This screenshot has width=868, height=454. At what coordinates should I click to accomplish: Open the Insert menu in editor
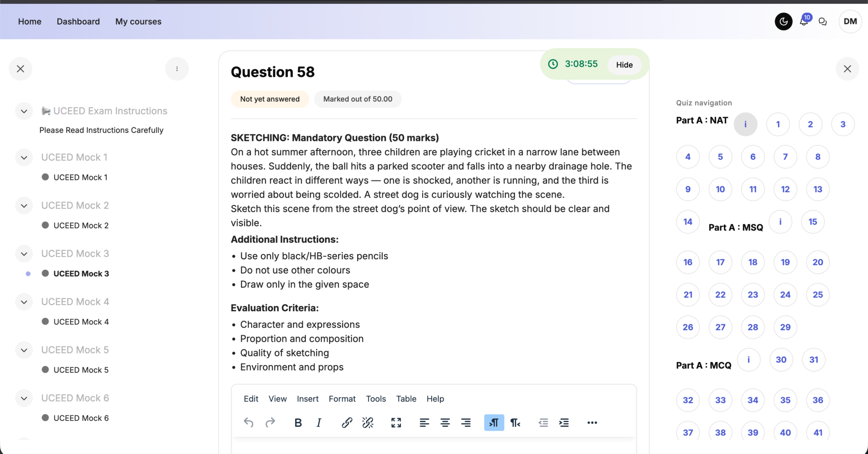308,399
